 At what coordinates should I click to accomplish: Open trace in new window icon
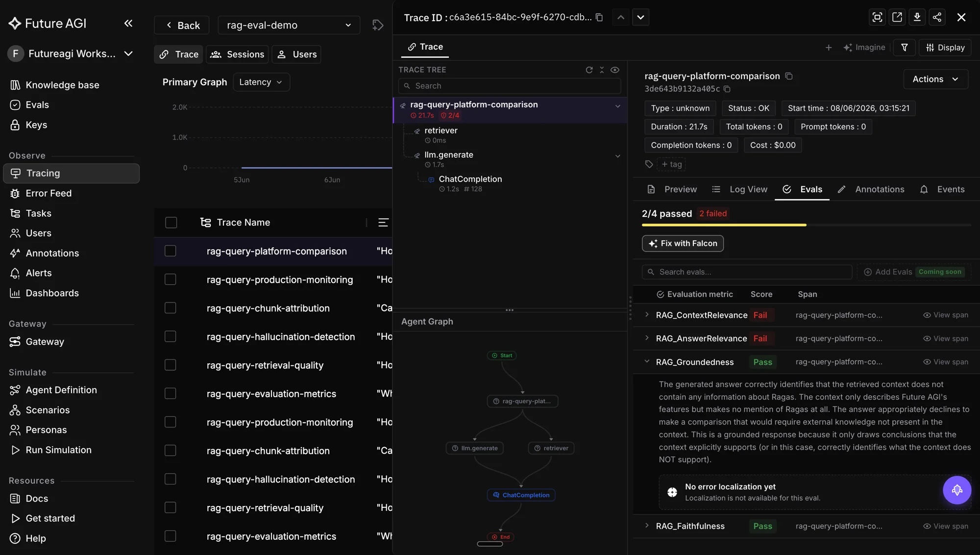coord(897,18)
